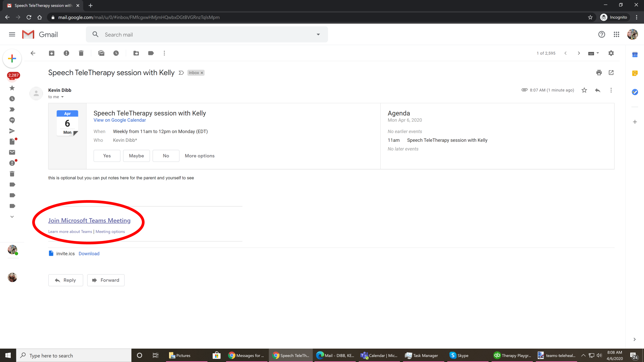The height and width of the screenshot is (362, 644).
Task: Open Gmail settings gear
Action: (611, 53)
